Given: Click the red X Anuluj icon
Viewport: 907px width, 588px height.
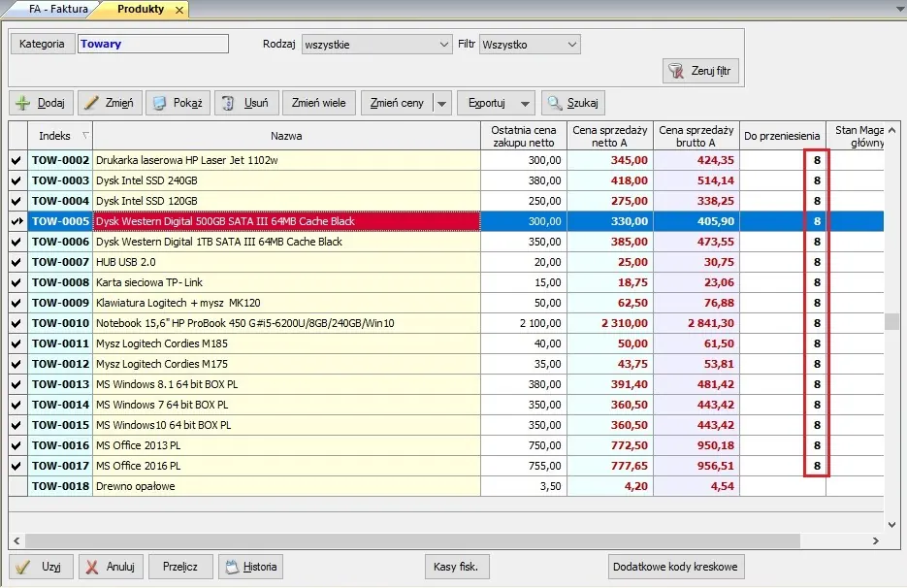Looking at the screenshot, I should tap(92, 568).
